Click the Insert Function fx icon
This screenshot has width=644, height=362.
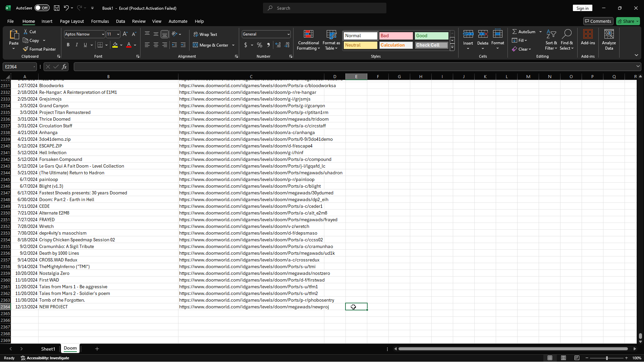64,67
